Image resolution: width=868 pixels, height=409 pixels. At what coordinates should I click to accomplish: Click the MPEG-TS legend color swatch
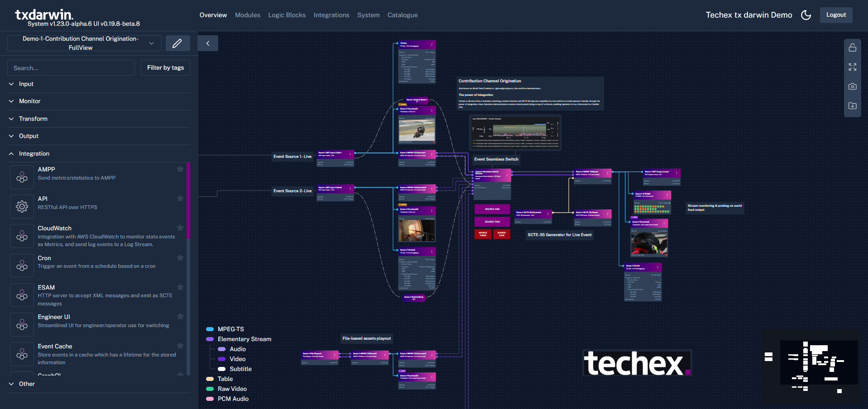click(x=210, y=329)
